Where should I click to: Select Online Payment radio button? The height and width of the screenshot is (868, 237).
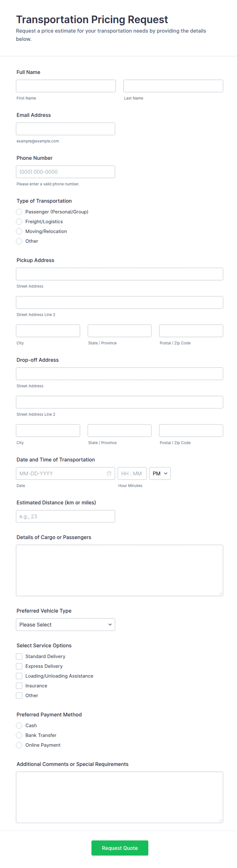pos(19,745)
